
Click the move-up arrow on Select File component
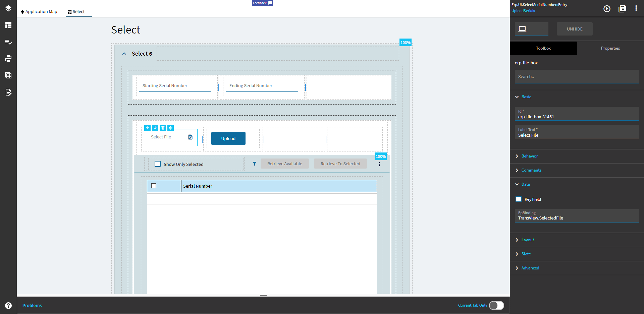(148, 128)
